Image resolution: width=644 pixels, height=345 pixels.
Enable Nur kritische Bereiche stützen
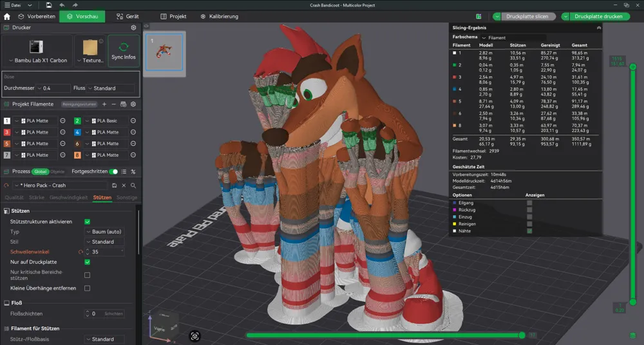[x=87, y=275]
